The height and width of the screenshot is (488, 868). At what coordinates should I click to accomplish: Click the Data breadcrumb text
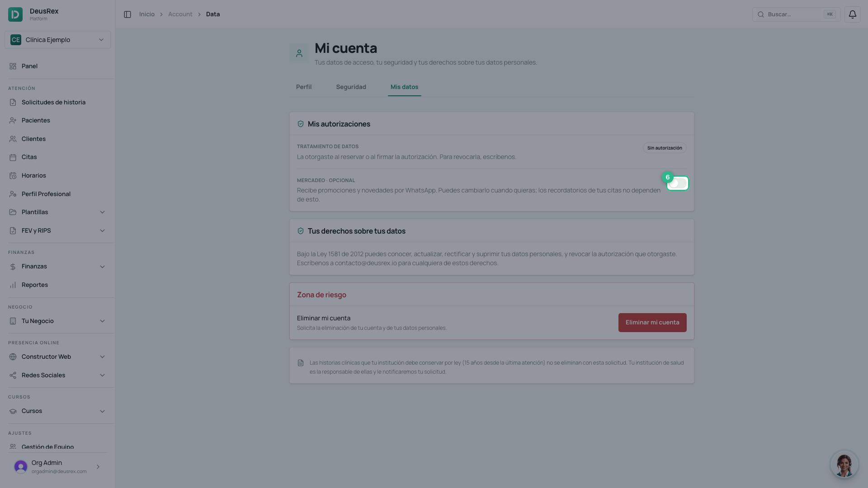pos(213,14)
